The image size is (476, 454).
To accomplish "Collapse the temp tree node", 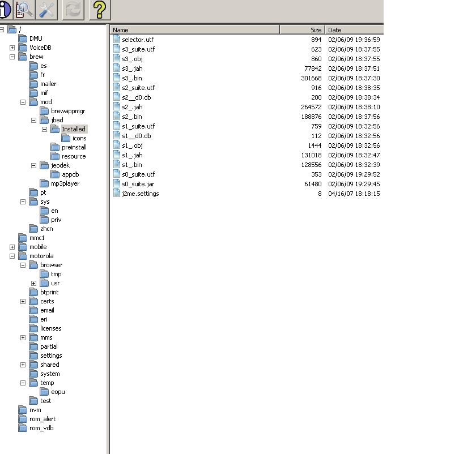I will pyautogui.click(x=23, y=383).
